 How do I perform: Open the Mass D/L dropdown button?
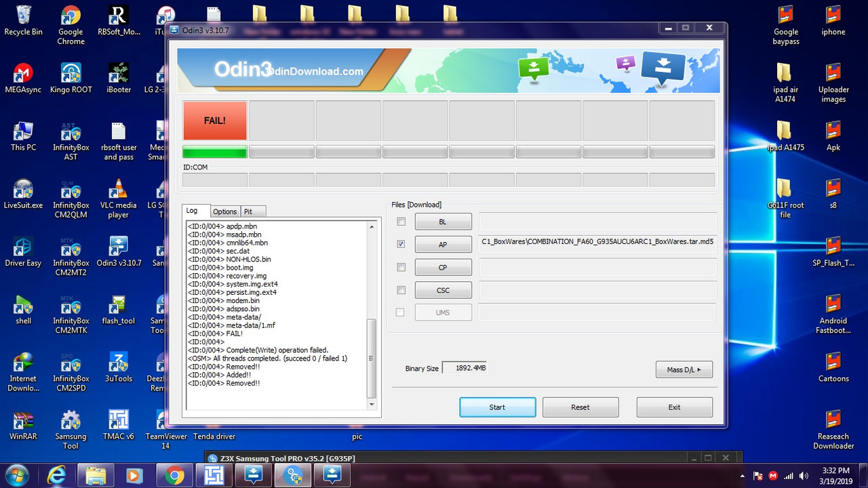tap(684, 369)
